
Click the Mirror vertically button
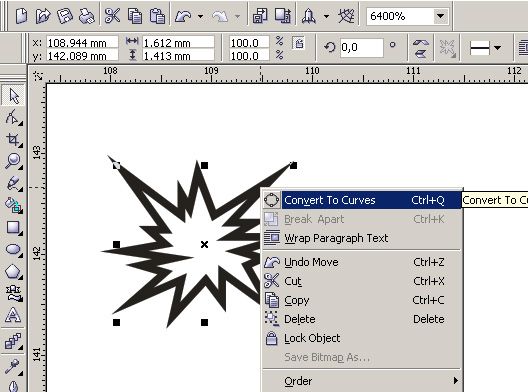[x=421, y=53]
